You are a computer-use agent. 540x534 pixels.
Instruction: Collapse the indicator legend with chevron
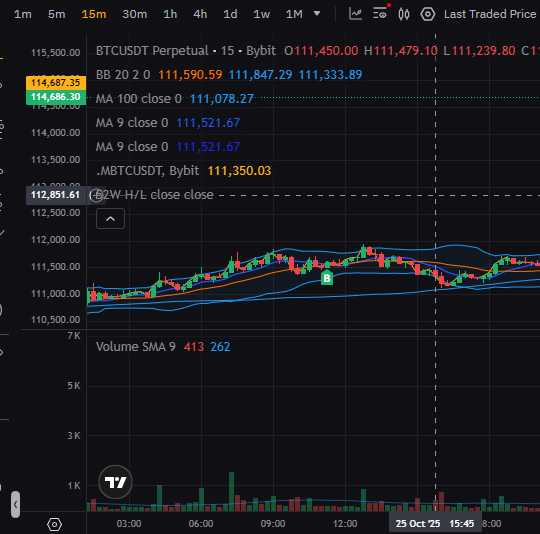point(110,219)
